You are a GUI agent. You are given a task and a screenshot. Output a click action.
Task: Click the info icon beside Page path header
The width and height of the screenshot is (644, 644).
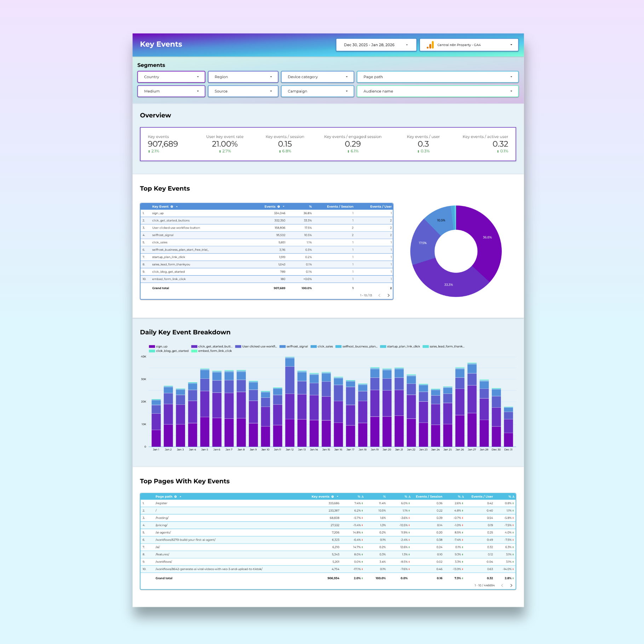click(175, 496)
